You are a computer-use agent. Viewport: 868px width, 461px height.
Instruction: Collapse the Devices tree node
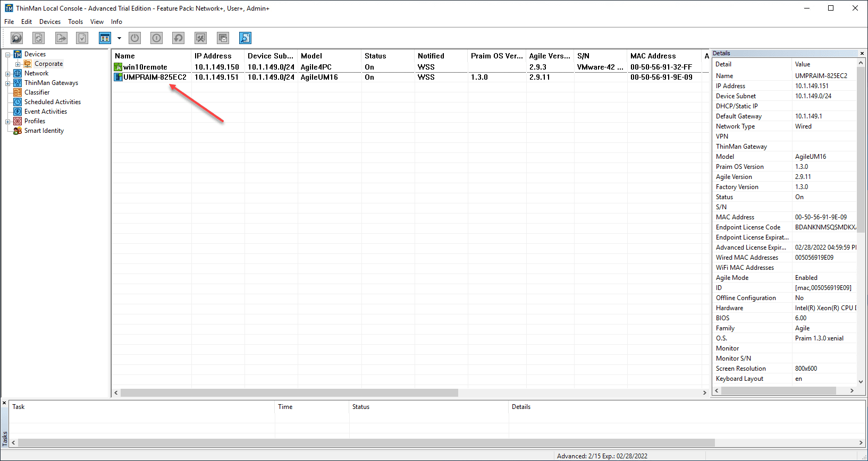(8, 55)
